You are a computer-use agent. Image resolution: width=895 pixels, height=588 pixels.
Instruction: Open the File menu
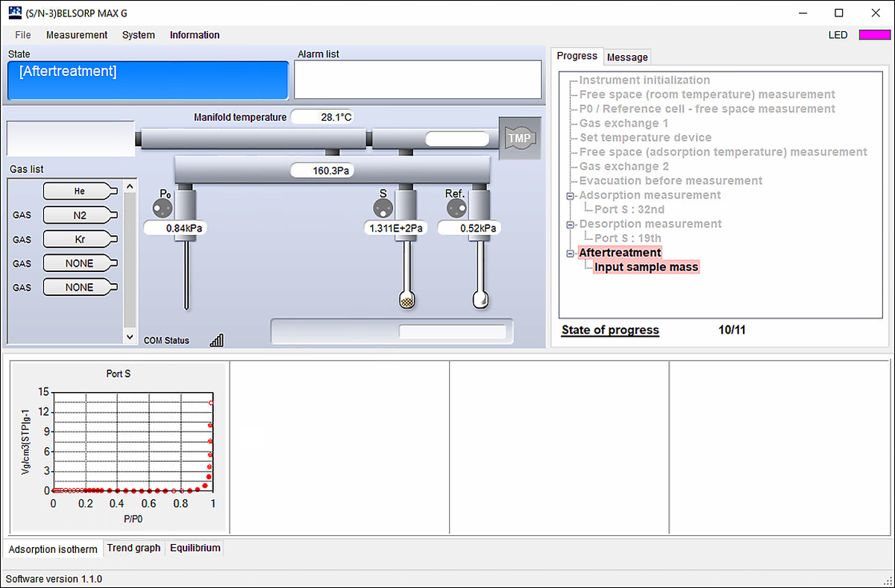pos(23,35)
